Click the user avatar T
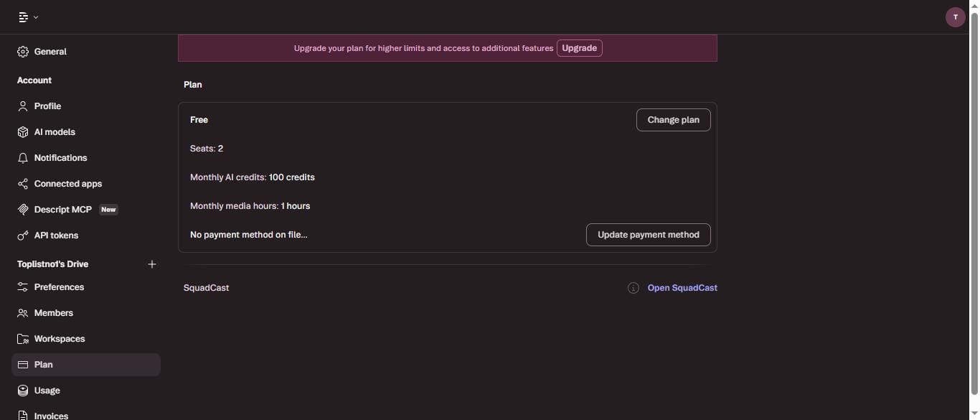980x420 pixels. coord(955,17)
